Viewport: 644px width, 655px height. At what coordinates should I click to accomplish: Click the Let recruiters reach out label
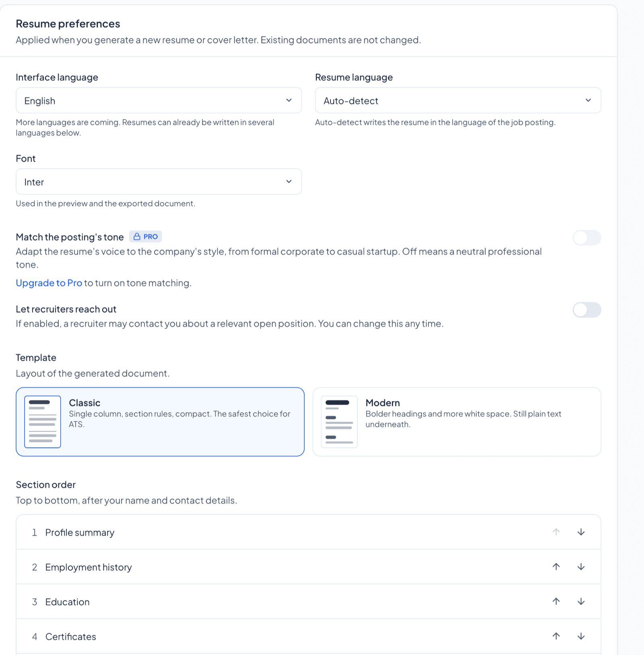66,309
